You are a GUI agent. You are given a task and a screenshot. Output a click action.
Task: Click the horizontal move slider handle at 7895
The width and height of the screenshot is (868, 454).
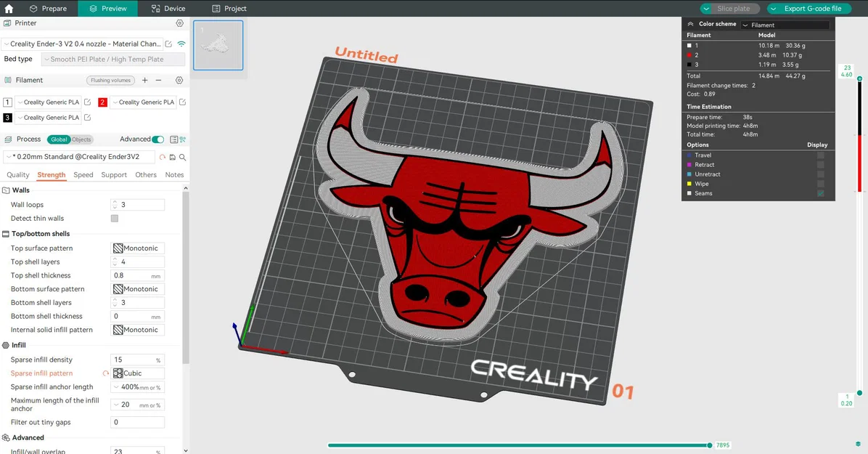pyautogui.click(x=710, y=445)
